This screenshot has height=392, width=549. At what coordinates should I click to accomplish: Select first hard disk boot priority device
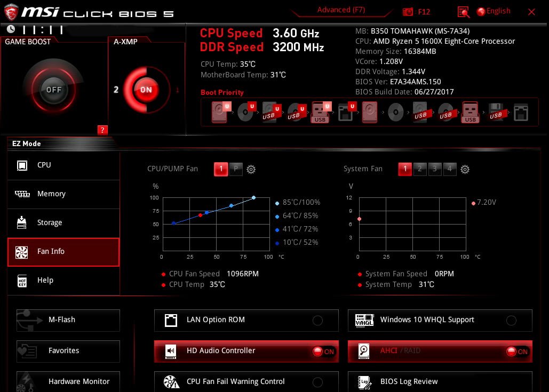pos(220,113)
